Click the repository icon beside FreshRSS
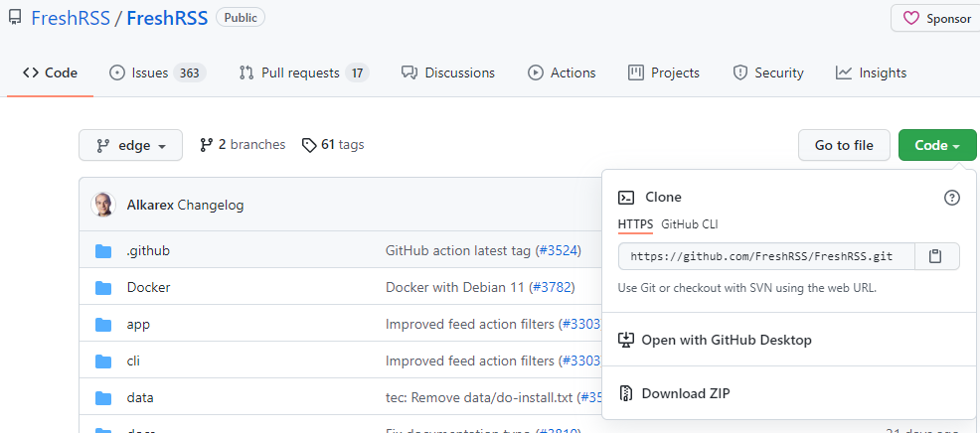The image size is (980, 433). (x=14, y=18)
